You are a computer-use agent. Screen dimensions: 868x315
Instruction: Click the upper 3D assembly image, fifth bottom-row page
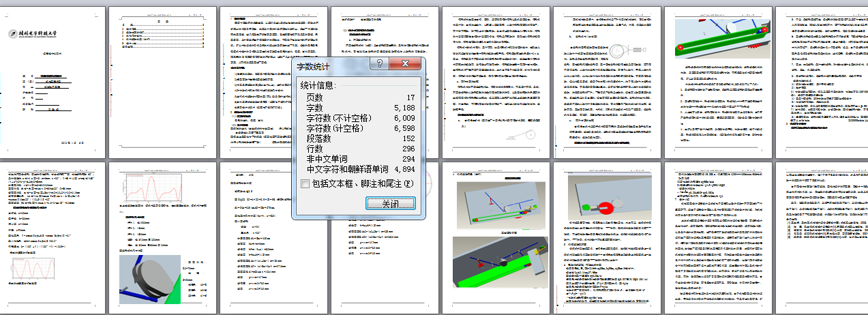[500, 204]
